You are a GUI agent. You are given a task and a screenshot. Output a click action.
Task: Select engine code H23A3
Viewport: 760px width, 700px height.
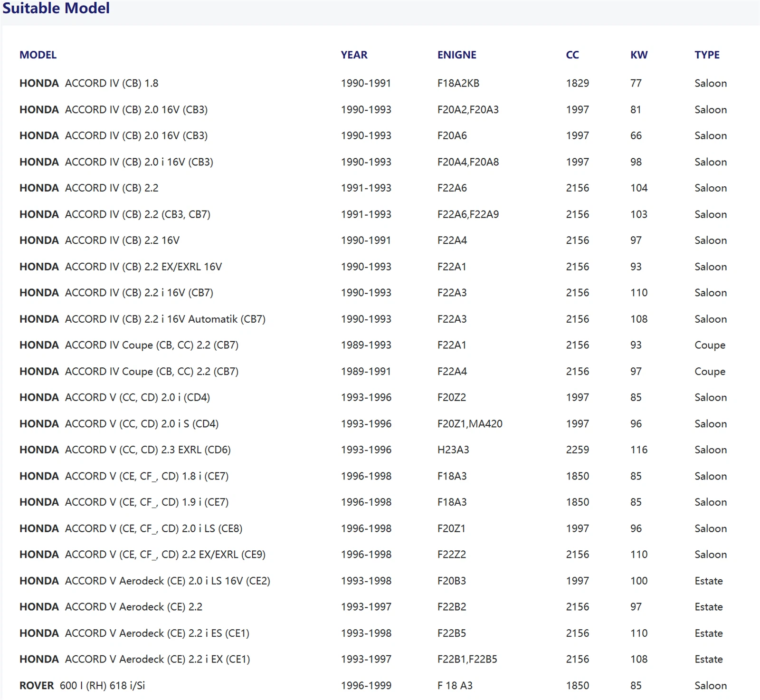pos(453,450)
